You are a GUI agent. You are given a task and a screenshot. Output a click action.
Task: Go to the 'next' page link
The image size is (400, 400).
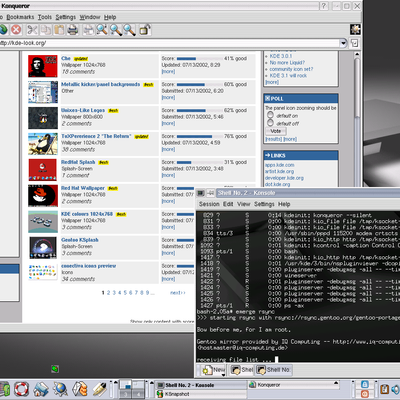[178, 293]
